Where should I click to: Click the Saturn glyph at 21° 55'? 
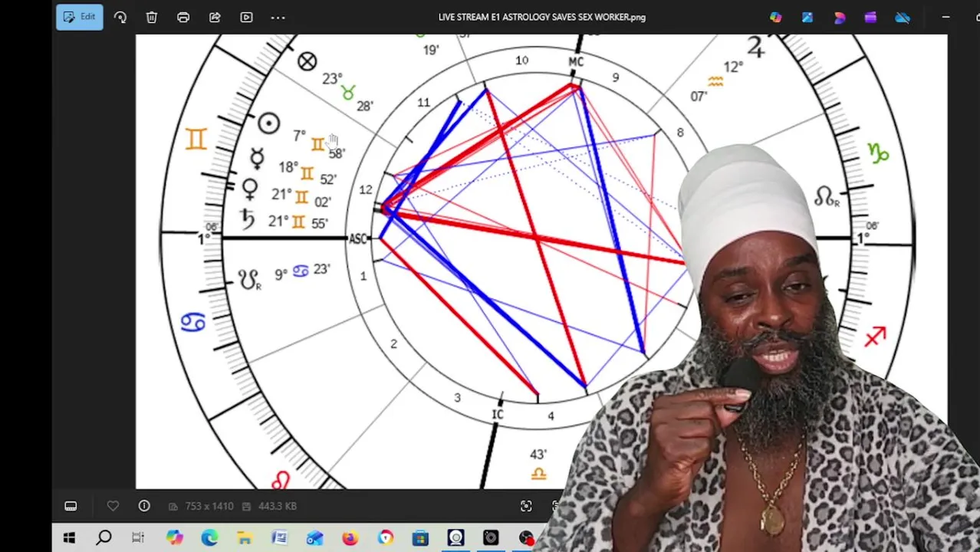click(x=247, y=219)
